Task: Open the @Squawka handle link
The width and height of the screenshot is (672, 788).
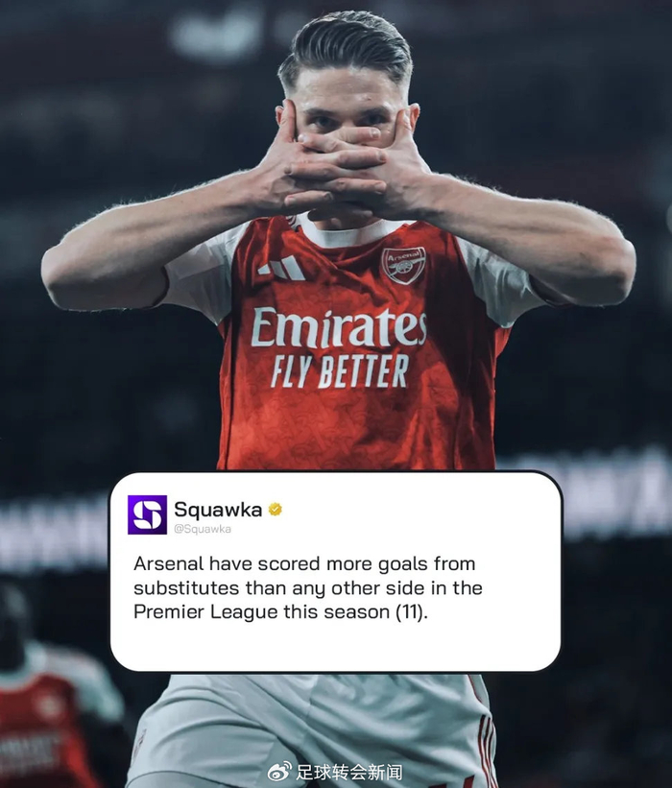Action: point(203,529)
